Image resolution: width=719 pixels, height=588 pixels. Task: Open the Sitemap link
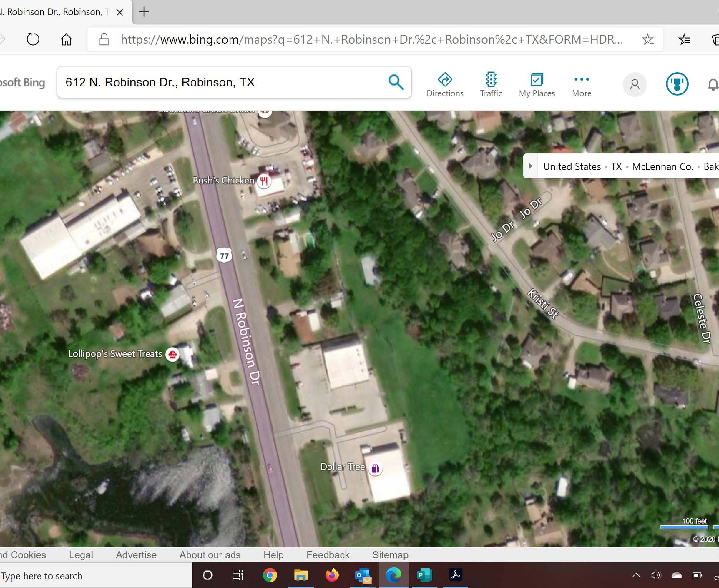click(390, 555)
